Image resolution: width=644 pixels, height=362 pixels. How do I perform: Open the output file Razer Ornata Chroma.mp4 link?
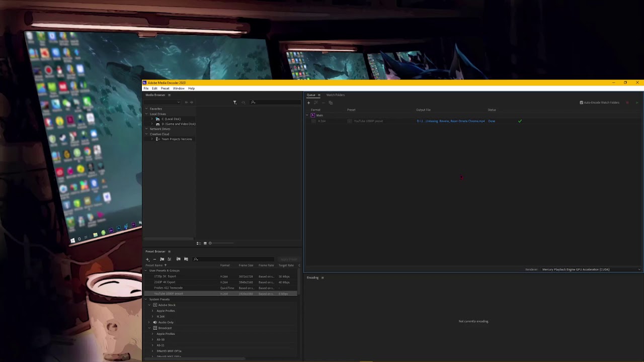[x=451, y=121]
